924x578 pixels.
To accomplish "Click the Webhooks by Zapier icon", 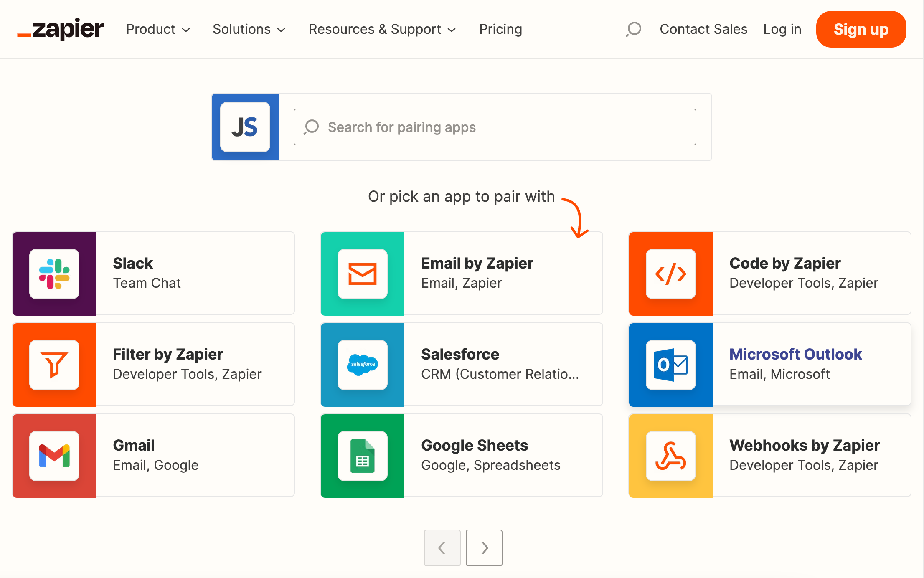I will pyautogui.click(x=671, y=456).
